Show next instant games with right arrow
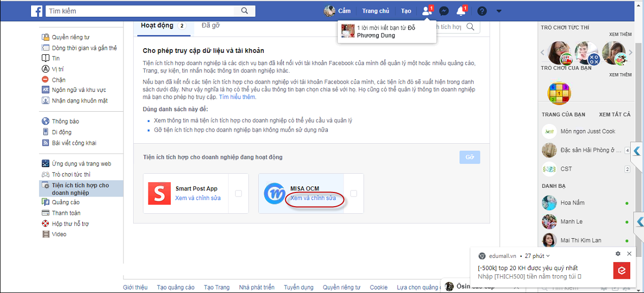644x293 pixels. [631, 52]
